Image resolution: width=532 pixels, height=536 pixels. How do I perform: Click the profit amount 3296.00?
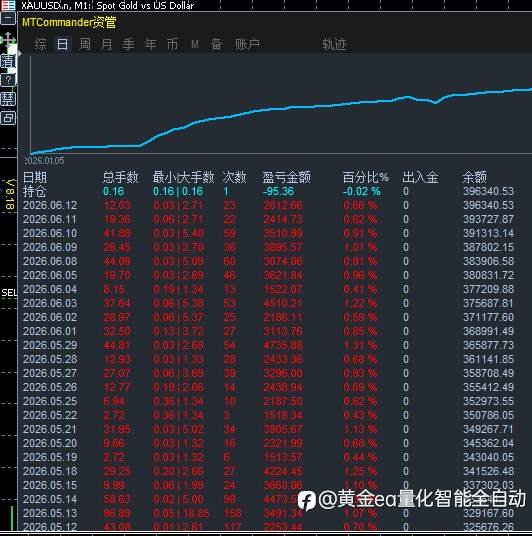[x=283, y=373]
